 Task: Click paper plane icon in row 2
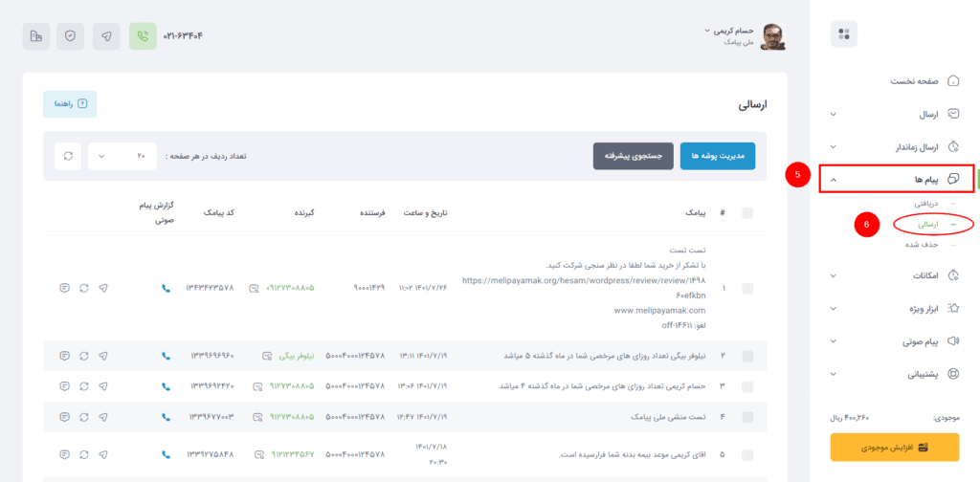[103, 356]
